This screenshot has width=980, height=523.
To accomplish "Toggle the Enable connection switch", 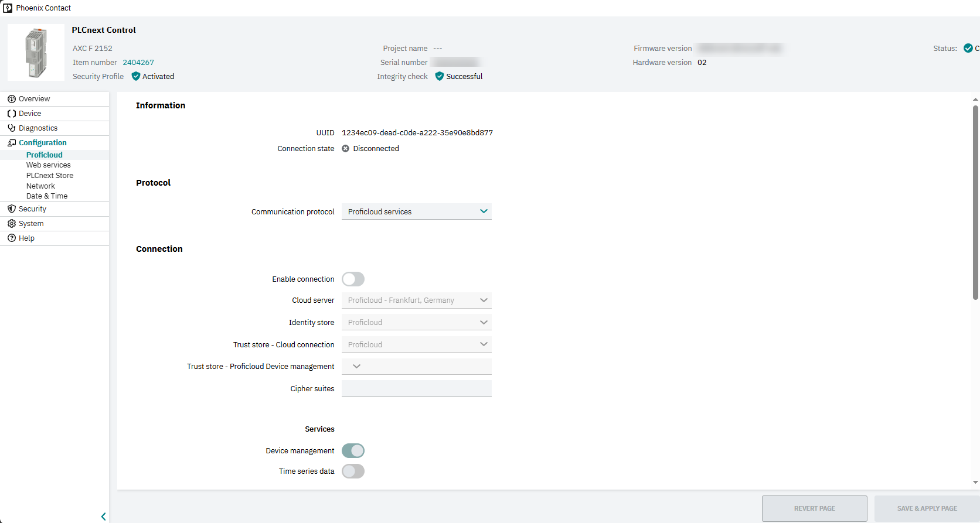I will 353,279.
